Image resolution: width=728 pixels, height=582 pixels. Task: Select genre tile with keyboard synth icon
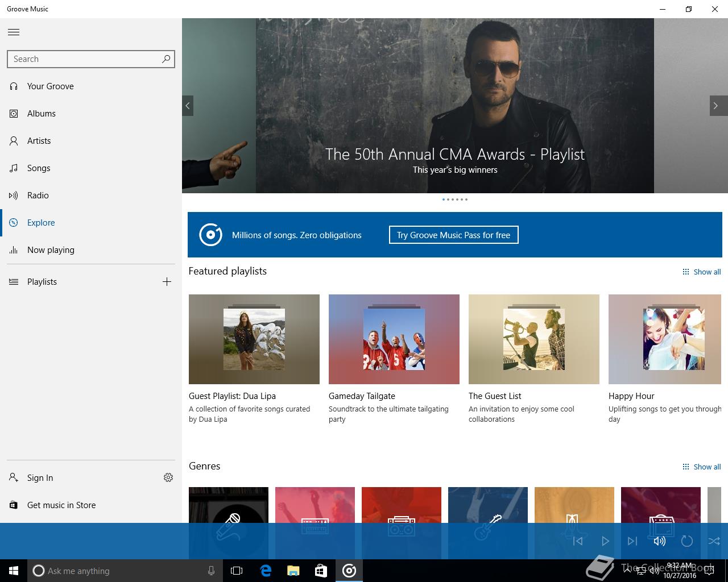(x=315, y=505)
